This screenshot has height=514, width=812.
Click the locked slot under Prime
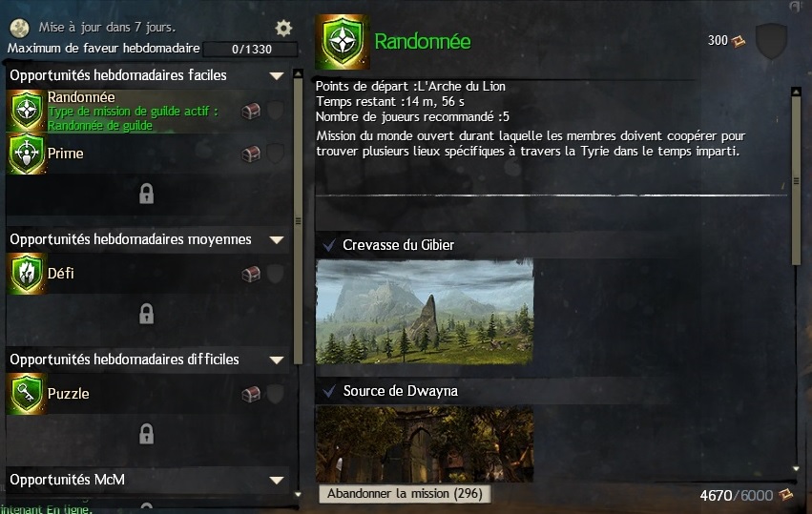coord(147,194)
